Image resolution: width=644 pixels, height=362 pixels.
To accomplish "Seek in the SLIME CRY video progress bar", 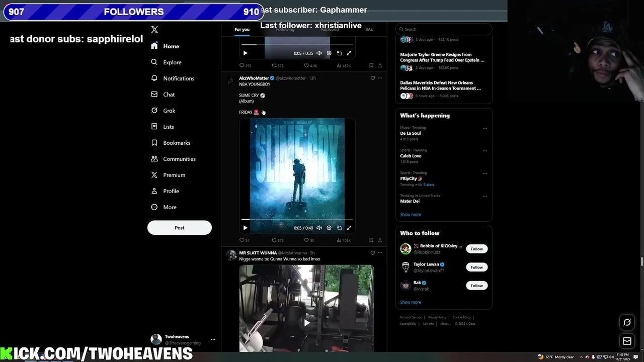I will point(297,220).
